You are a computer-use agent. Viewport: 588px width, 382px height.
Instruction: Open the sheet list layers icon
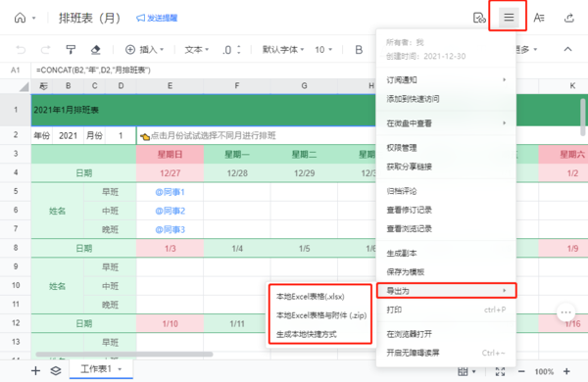[56, 371]
